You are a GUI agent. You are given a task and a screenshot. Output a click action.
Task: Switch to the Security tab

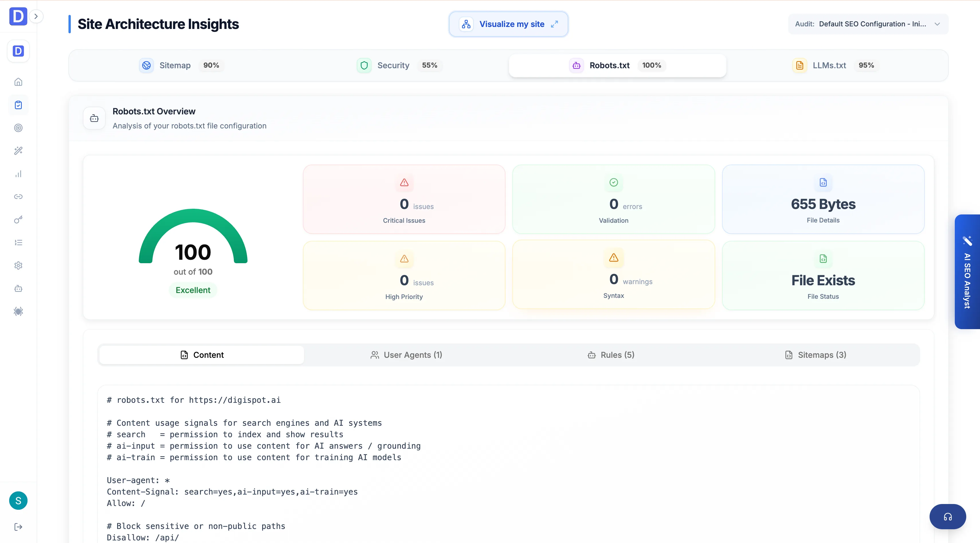tap(399, 65)
